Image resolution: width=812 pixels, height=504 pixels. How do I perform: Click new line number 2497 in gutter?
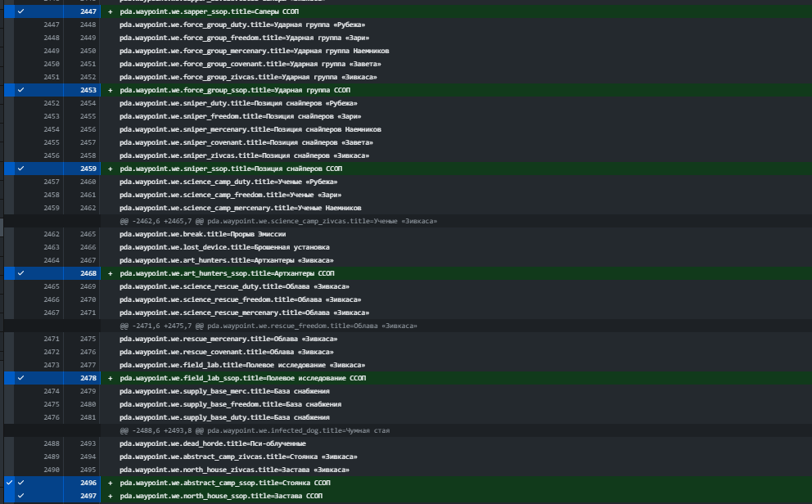[88, 496]
